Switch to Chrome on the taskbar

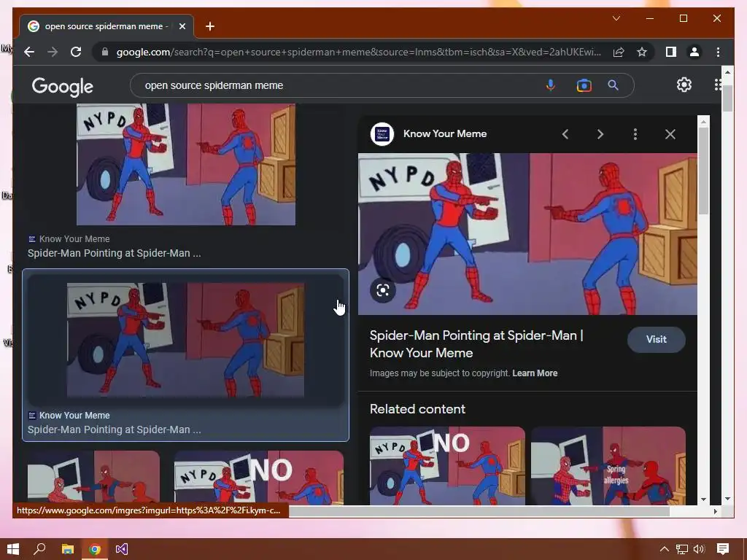click(95, 549)
